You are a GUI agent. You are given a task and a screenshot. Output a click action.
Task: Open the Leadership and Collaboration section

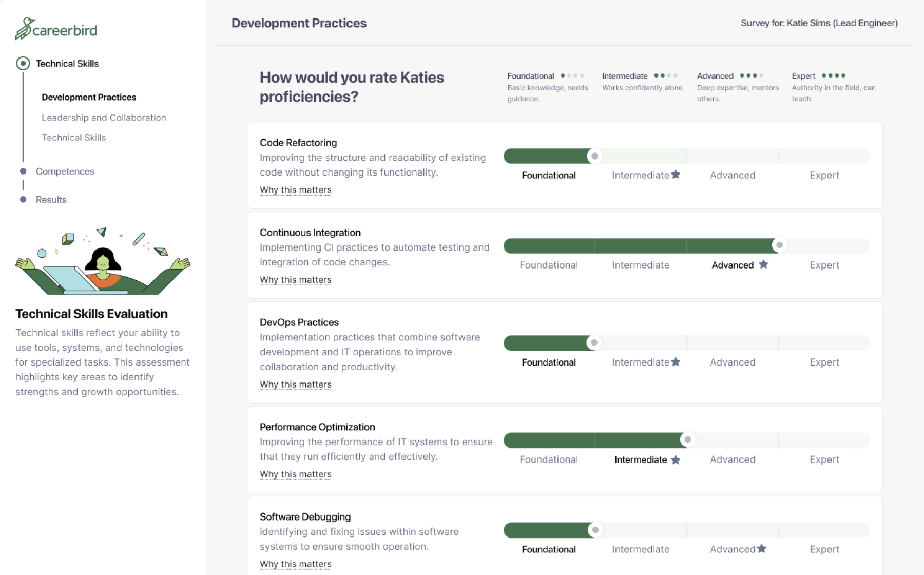click(x=104, y=118)
